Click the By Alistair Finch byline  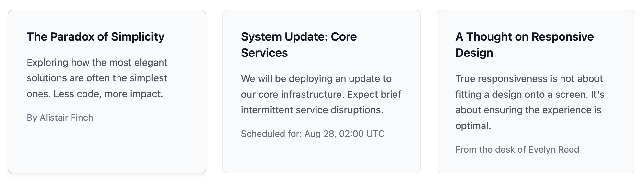(x=60, y=118)
